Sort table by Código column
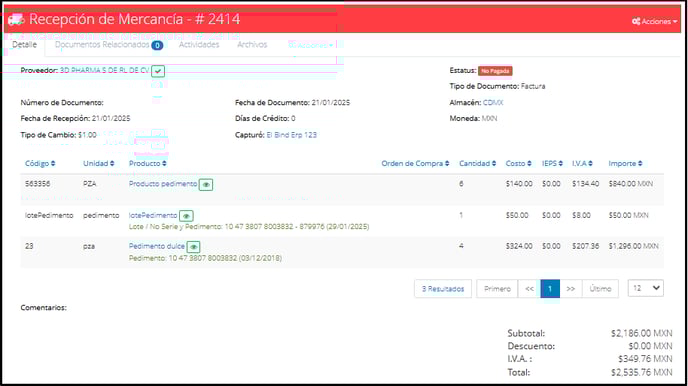Image resolution: width=688 pixels, height=386 pixels. [40, 164]
